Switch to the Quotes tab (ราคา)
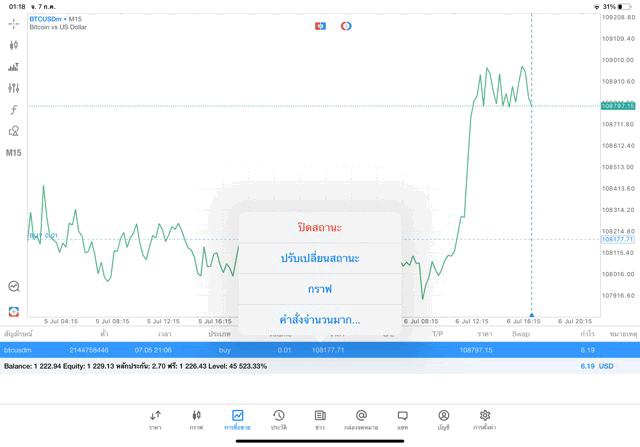 [x=155, y=419]
